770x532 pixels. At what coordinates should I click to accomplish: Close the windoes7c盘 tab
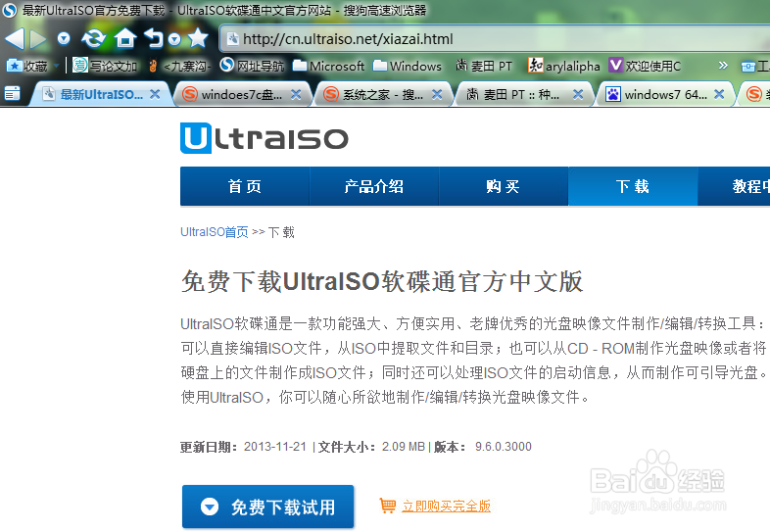[296, 94]
